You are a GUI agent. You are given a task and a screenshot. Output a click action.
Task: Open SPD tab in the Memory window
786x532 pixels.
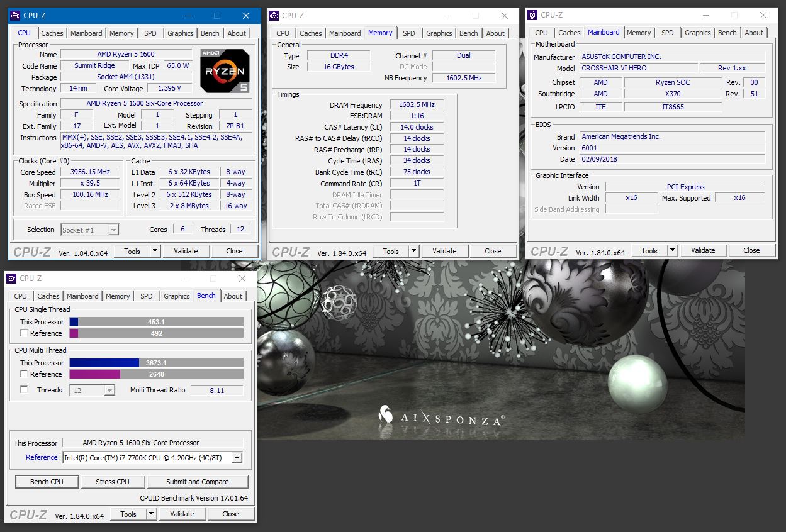[x=409, y=33]
